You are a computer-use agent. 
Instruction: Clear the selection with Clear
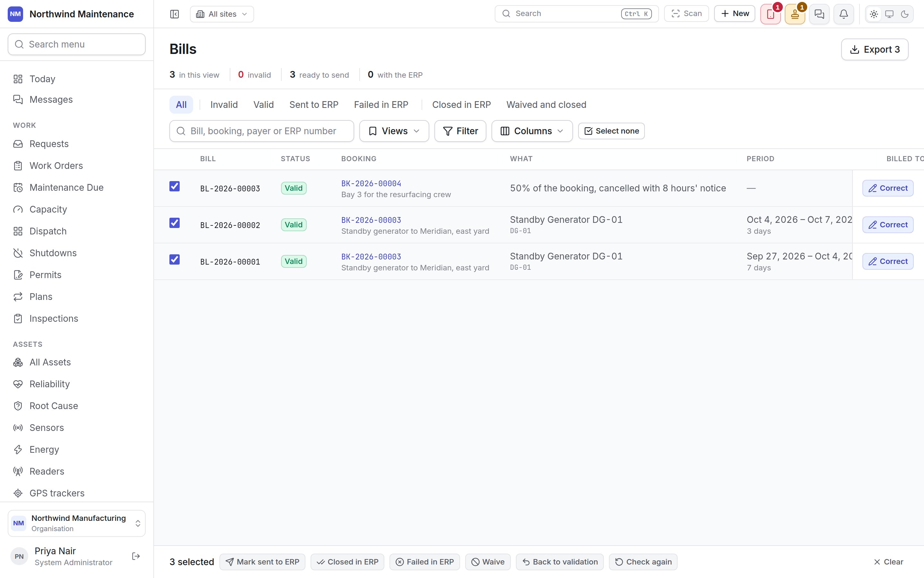[888, 562]
